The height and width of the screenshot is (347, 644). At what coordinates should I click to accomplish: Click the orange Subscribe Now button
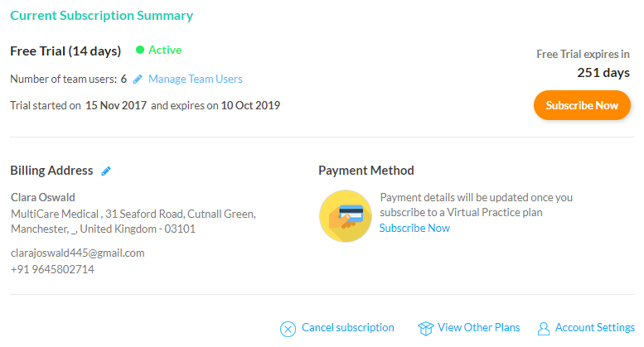pos(582,105)
